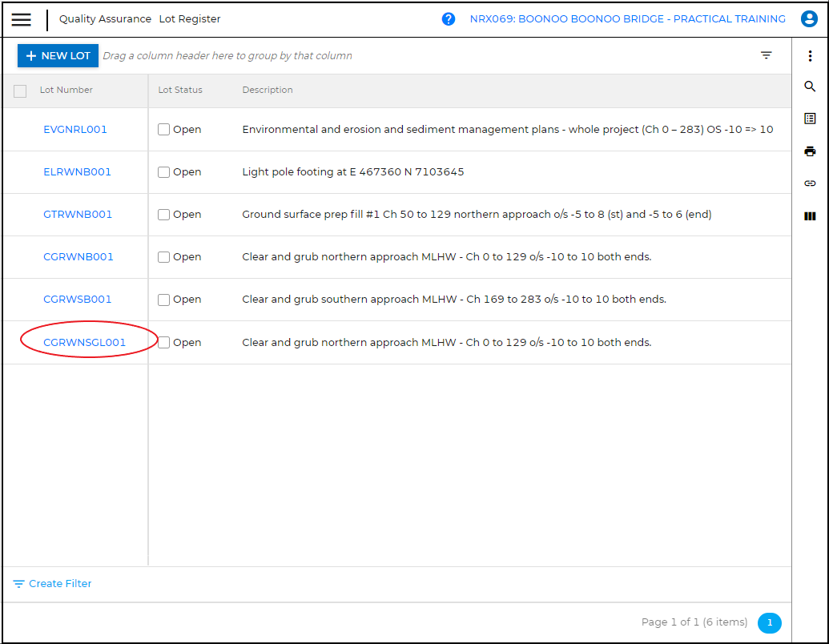Click the link chain icon in sidebar
This screenshot has width=829, height=644.
(810, 183)
